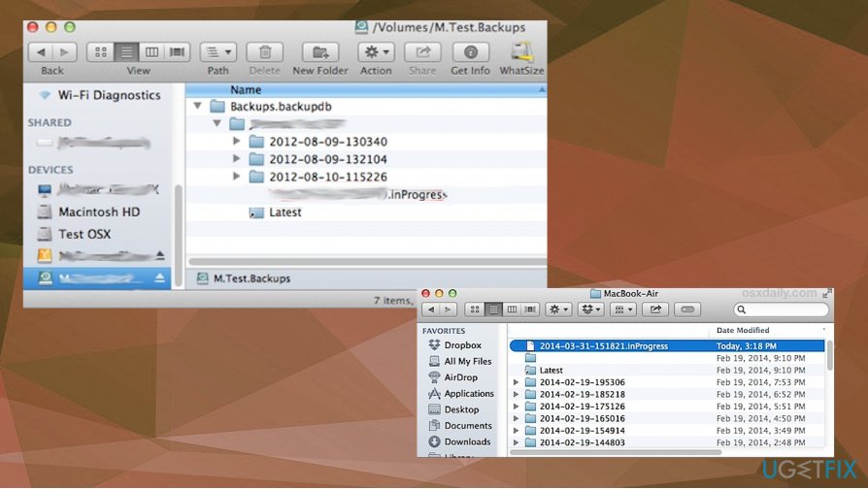The height and width of the screenshot is (489, 868).
Task: Collapse the Backups.backupdb folder
Action: click(198, 106)
